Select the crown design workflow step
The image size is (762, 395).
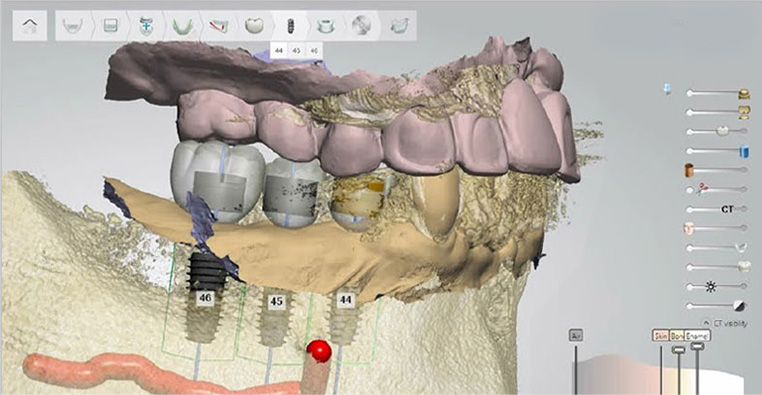coord(254,25)
